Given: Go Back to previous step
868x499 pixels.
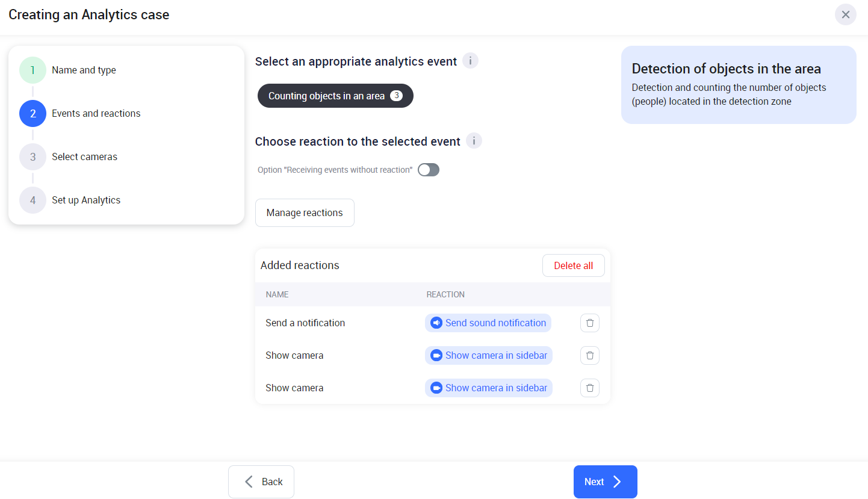Looking at the screenshot, I should pyautogui.click(x=261, y=482).
